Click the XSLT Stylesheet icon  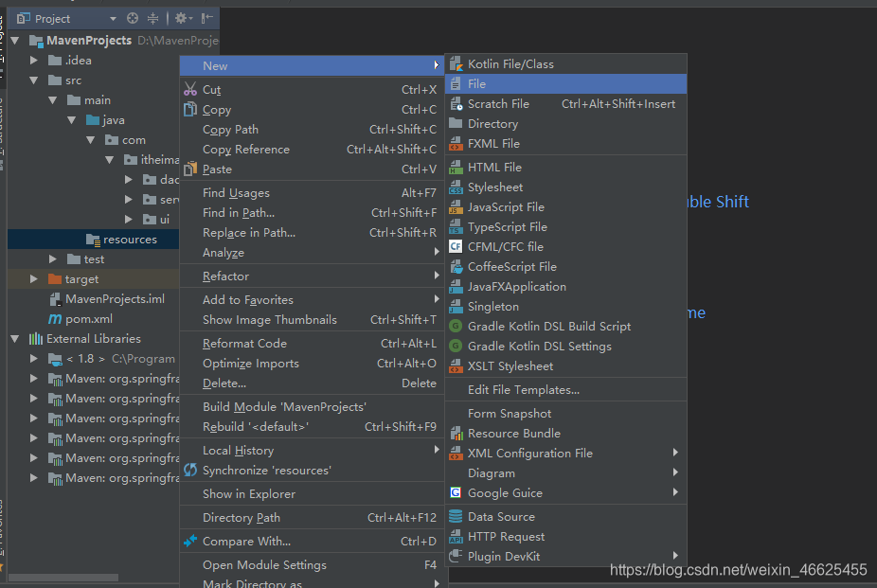point(456,366)
